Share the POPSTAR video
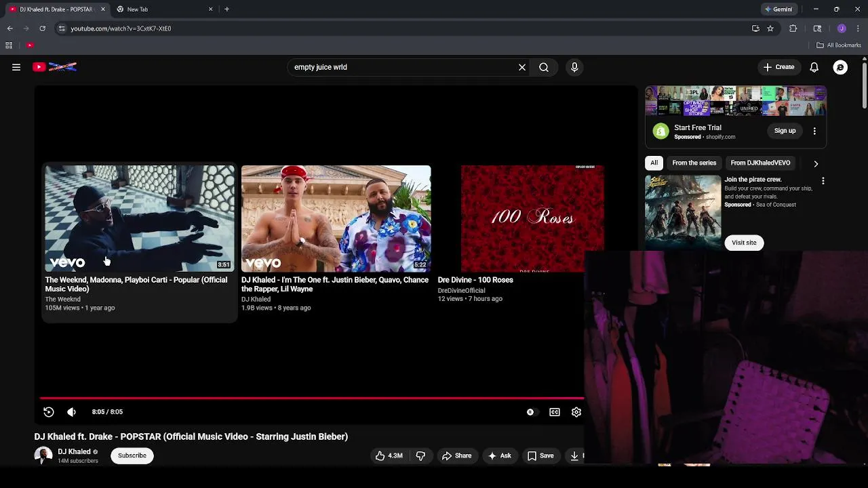 coord(456,455)
